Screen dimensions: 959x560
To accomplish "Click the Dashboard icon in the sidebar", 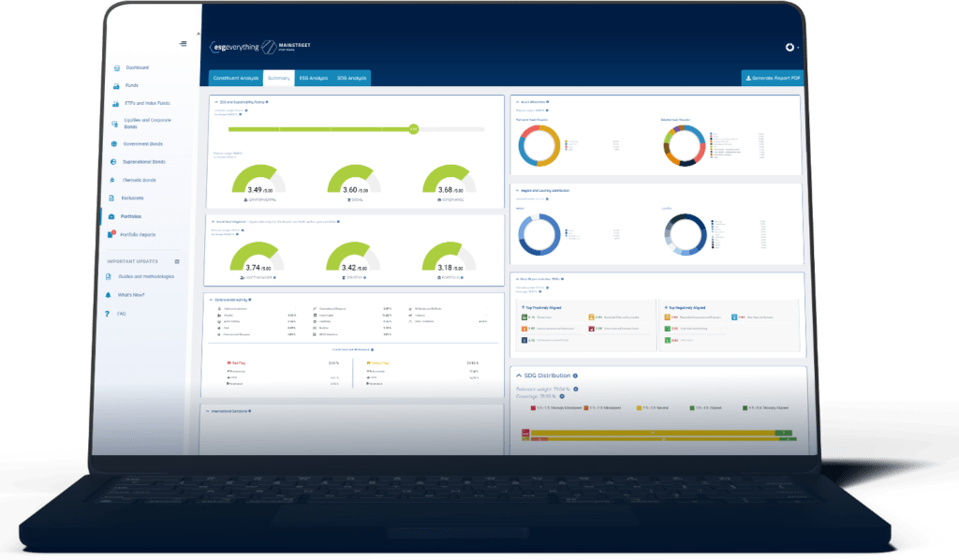I will point(116,68).
